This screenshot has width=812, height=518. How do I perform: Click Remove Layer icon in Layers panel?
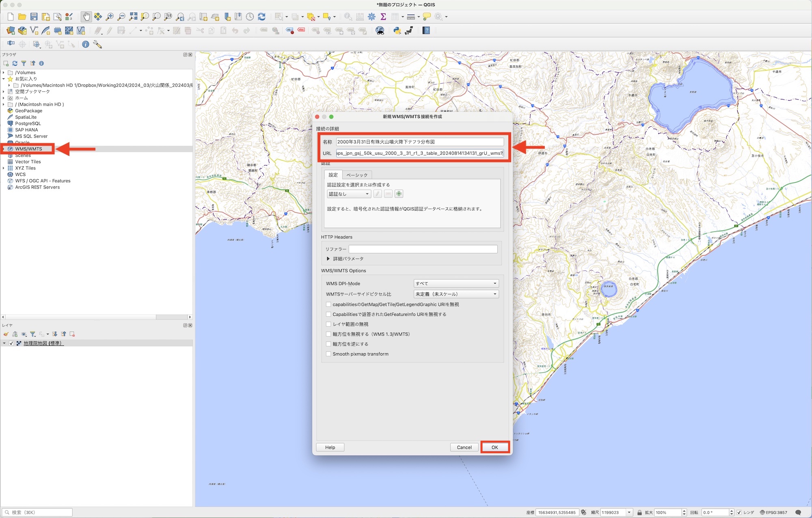pyautogui.click(x=72, y=334)
